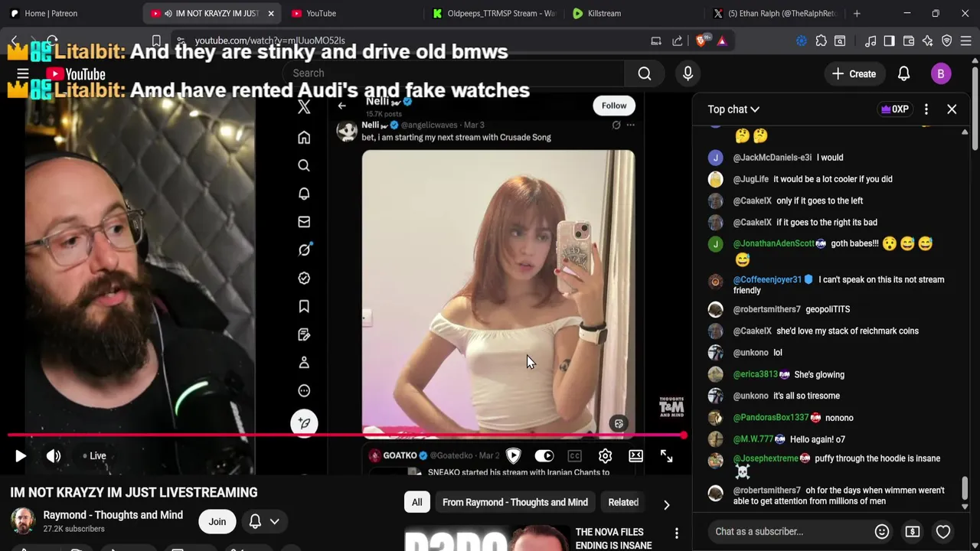Open the Brave Wallet icon
This screenshot has height=551, width=980.
coord(909,41)
